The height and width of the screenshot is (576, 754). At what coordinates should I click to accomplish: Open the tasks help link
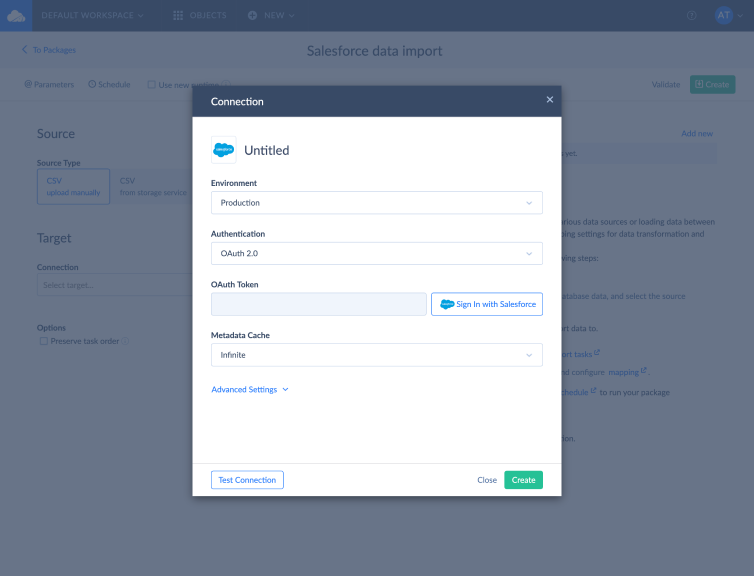click(580, 354)
